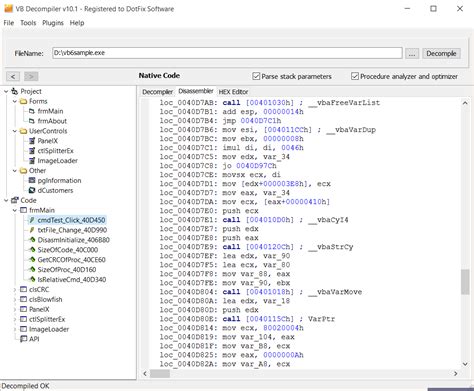This screenshot has height=391, width=474.
Task: Collapse the UserControls folder node
Action: pos(15,131)
